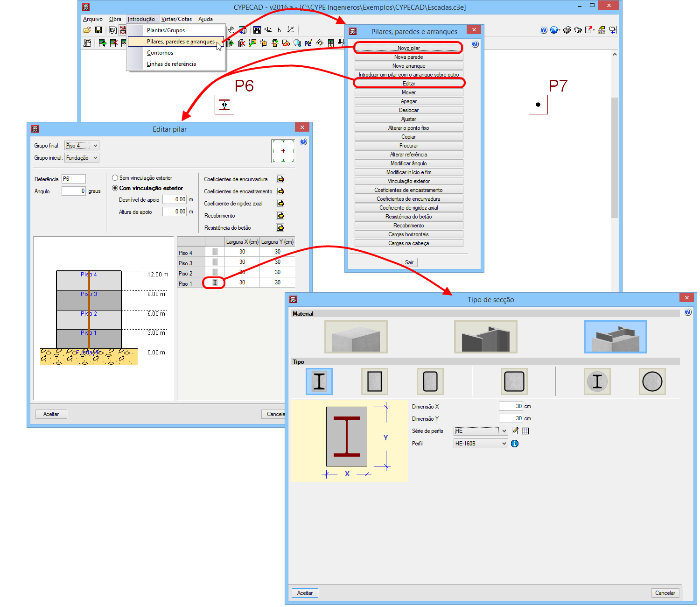Open the Obra menu

point(115,19)
